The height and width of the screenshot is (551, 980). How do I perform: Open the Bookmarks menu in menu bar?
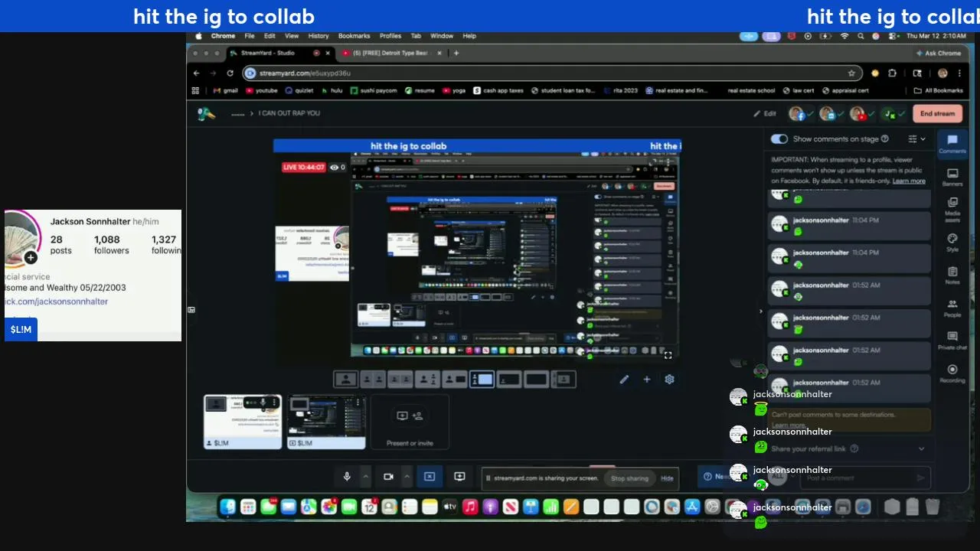tap(354, 36)
